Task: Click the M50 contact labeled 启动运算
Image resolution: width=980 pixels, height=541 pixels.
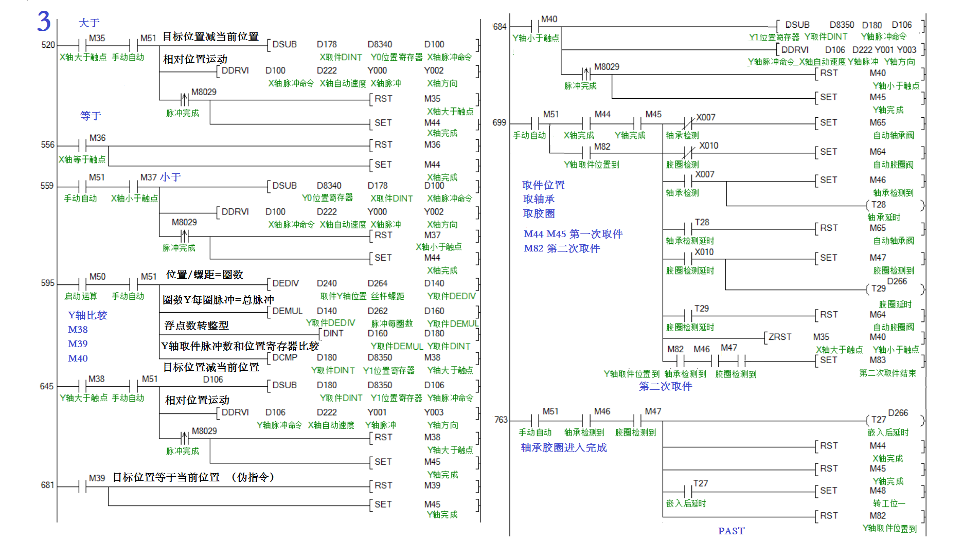Action: click(82, 284)
